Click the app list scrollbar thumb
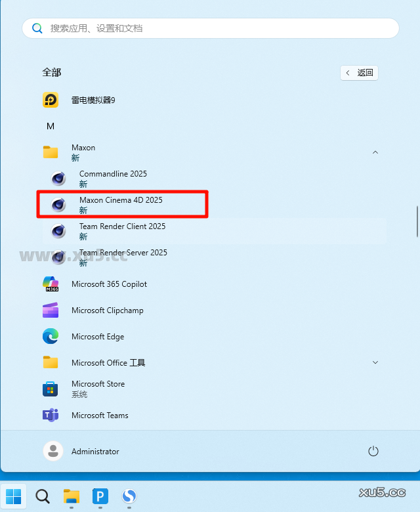This screenshot has width=420, height=512. (x=417, y=222)
